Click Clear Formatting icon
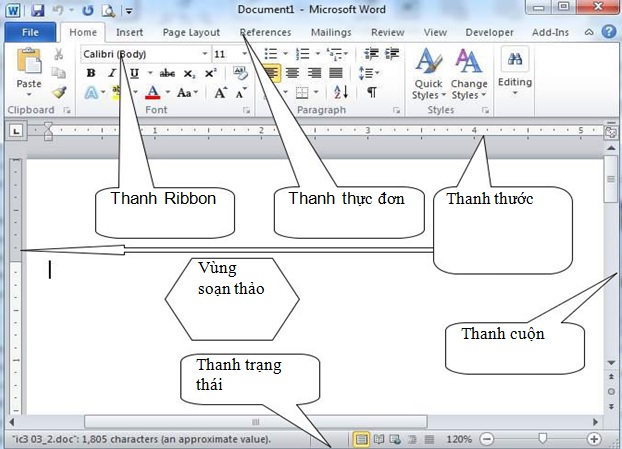The width and height of the screenshot is (622, 449). 240,73
